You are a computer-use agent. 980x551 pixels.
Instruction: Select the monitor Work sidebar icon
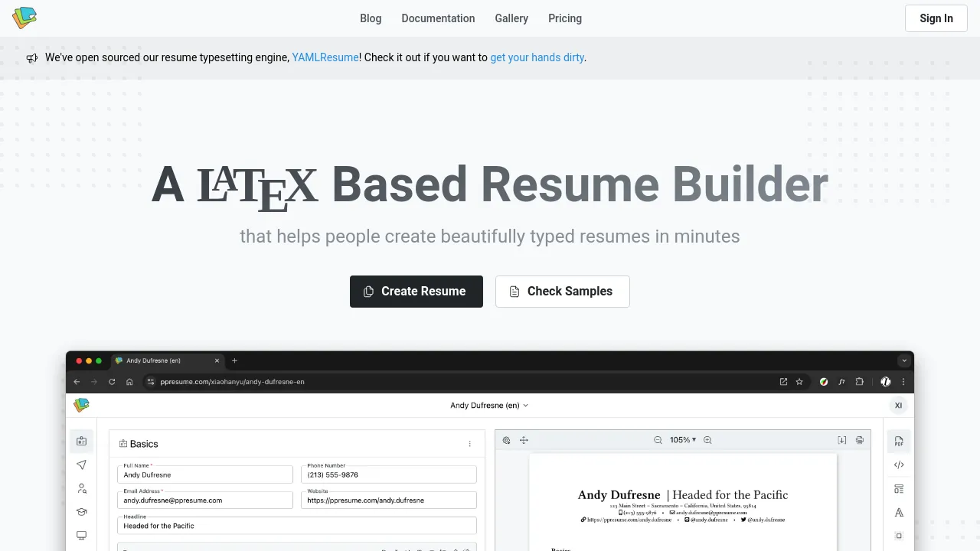pyautogui.click(x=81, y=536)
